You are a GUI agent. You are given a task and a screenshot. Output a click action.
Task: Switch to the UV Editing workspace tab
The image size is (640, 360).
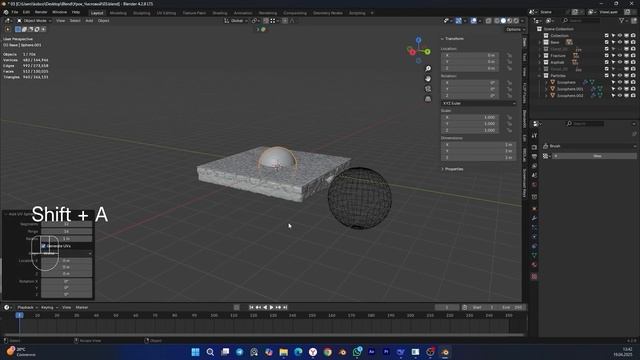[x=166, y=13]
